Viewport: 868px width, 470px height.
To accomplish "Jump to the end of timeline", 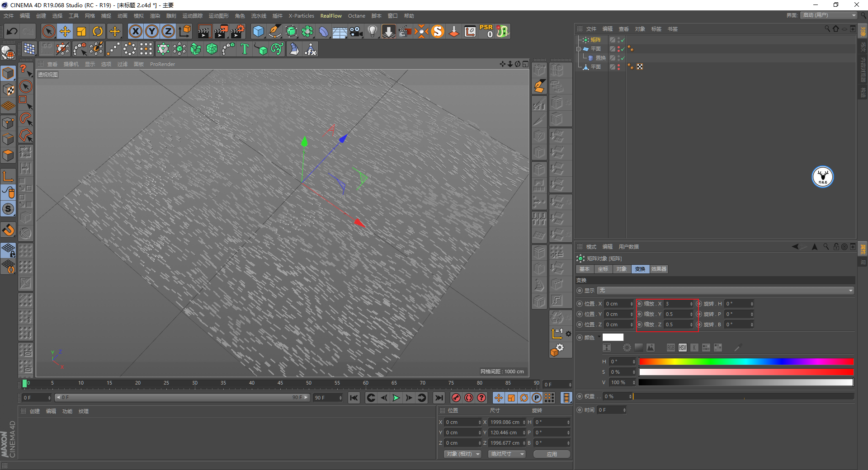I will pyautogui.click(x=439, y=398).
